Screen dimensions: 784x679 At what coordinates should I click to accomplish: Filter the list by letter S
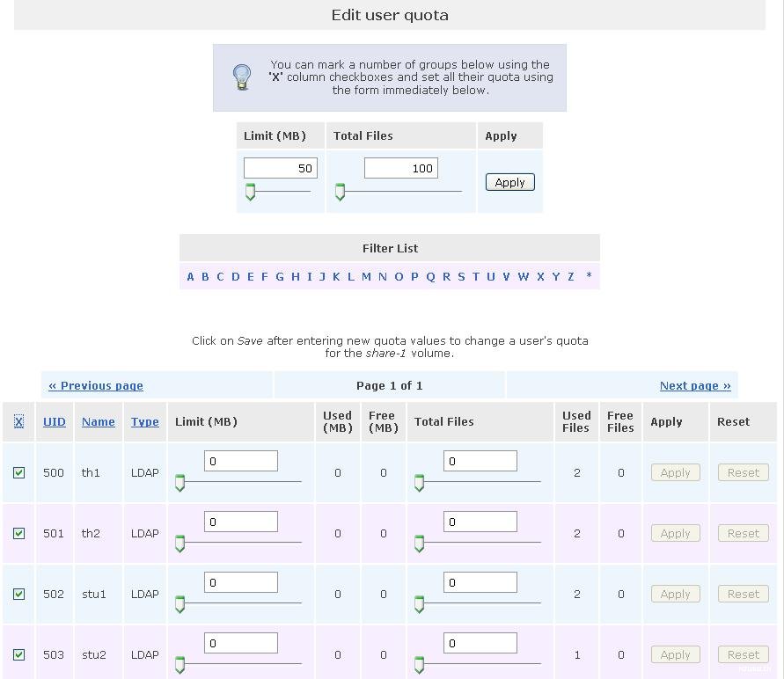(461, 276)
